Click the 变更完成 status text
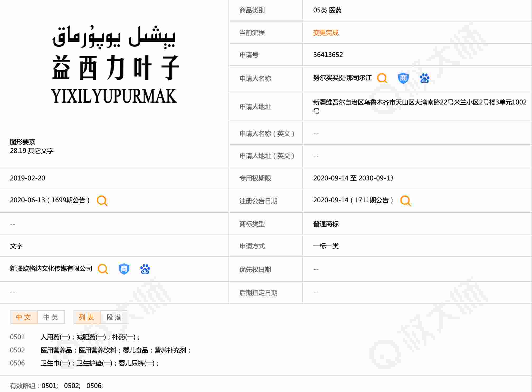This screenshot has height=392, width=532. click(326, 33)
